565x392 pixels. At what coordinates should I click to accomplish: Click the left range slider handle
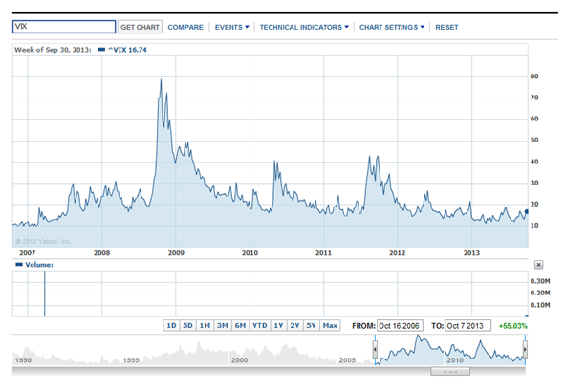click(375, 350)
